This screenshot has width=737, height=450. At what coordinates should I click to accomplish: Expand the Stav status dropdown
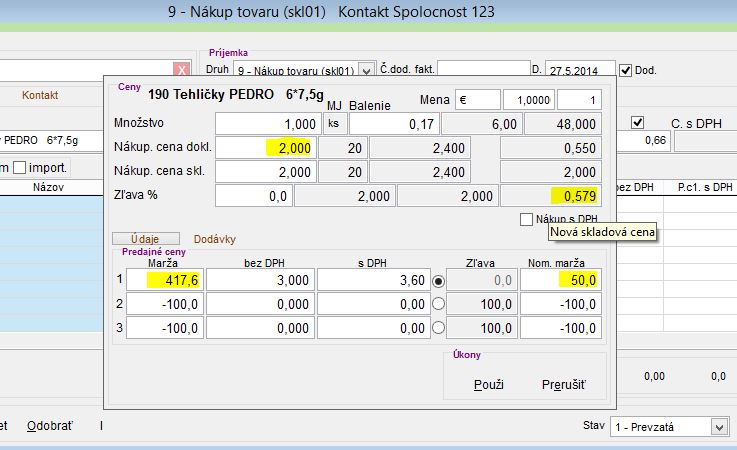[x=718, y=426]
